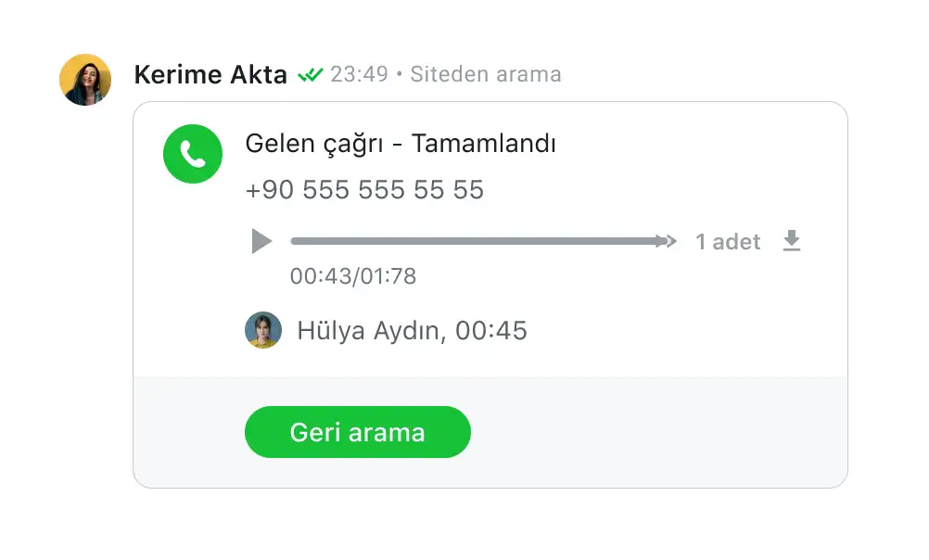Click the Geri arama button

click(357, 432)
